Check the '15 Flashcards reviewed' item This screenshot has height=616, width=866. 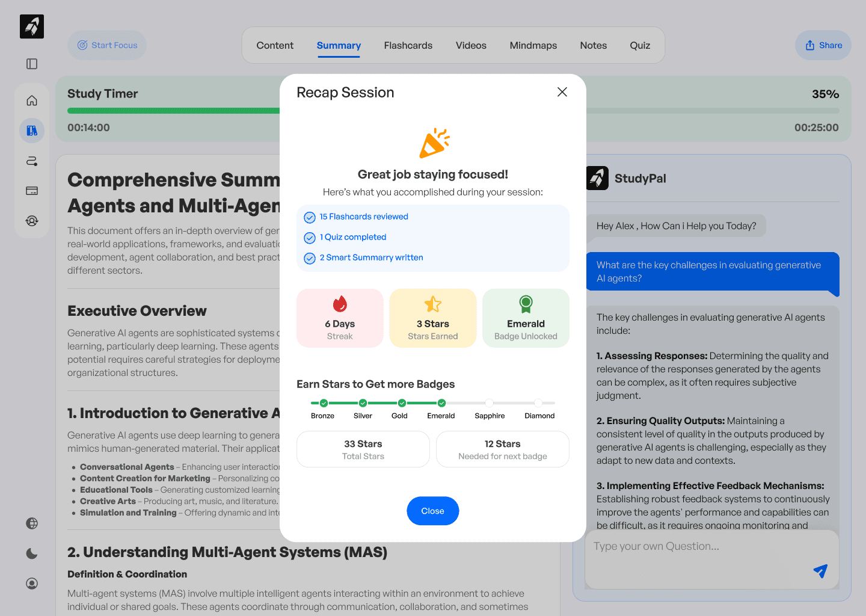tap(310, 217)
